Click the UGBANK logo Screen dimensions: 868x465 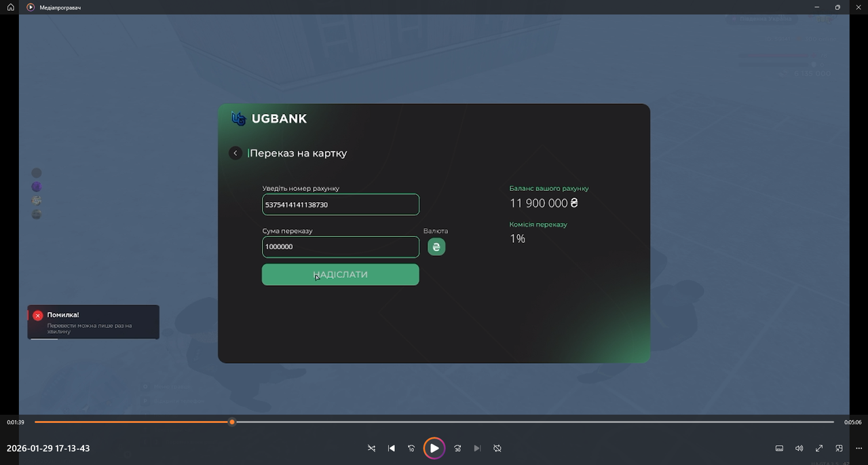269,119
